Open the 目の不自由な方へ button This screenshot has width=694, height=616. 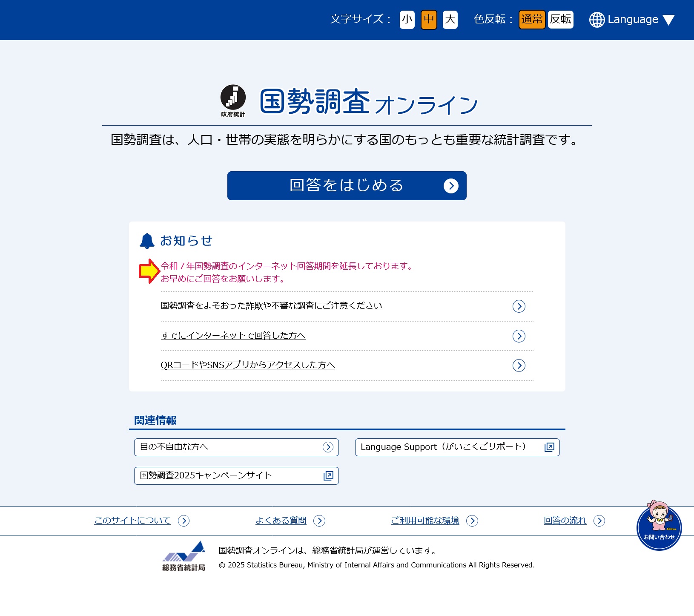click(236, 447)
